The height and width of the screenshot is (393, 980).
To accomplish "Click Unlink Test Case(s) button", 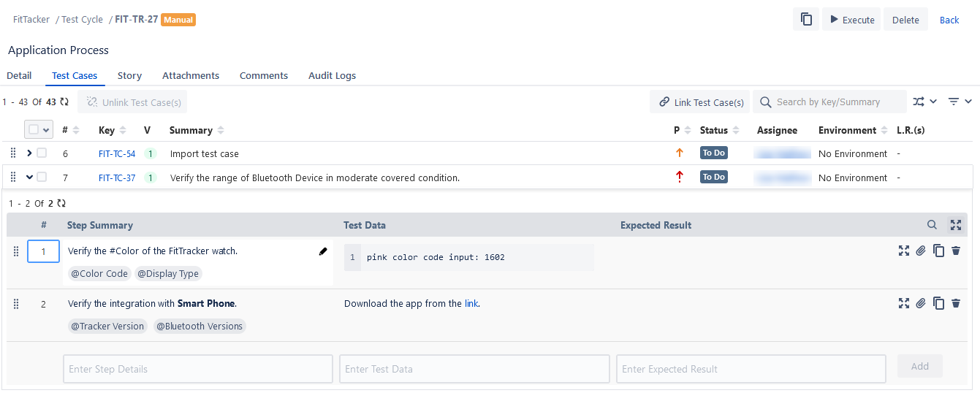I will [x=132, y=102].
